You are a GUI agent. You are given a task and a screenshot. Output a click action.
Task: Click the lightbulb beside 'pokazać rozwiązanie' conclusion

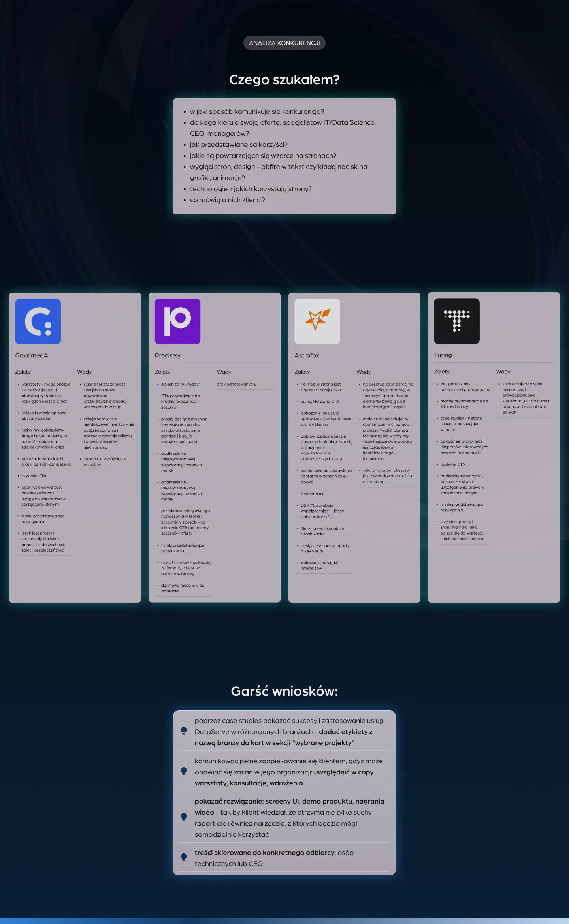coord(184,817)
